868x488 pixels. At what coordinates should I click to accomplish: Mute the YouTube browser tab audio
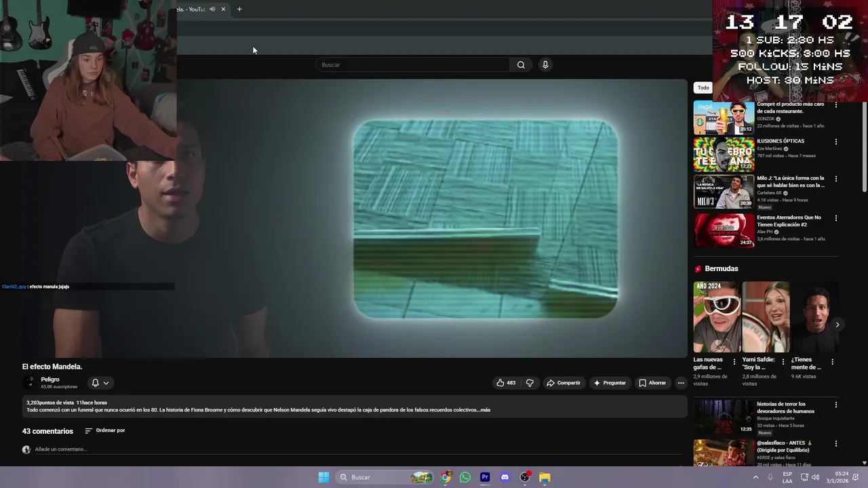[x=212, y=9]
